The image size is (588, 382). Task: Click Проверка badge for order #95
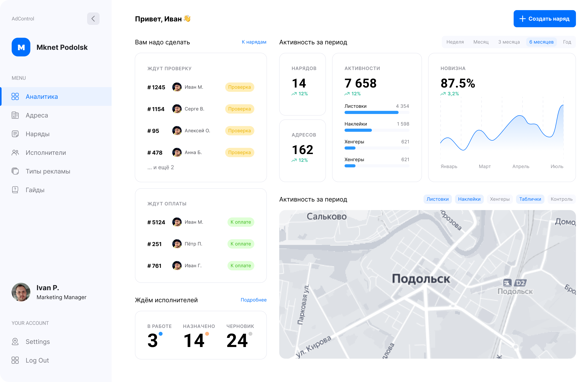(239, 131)
